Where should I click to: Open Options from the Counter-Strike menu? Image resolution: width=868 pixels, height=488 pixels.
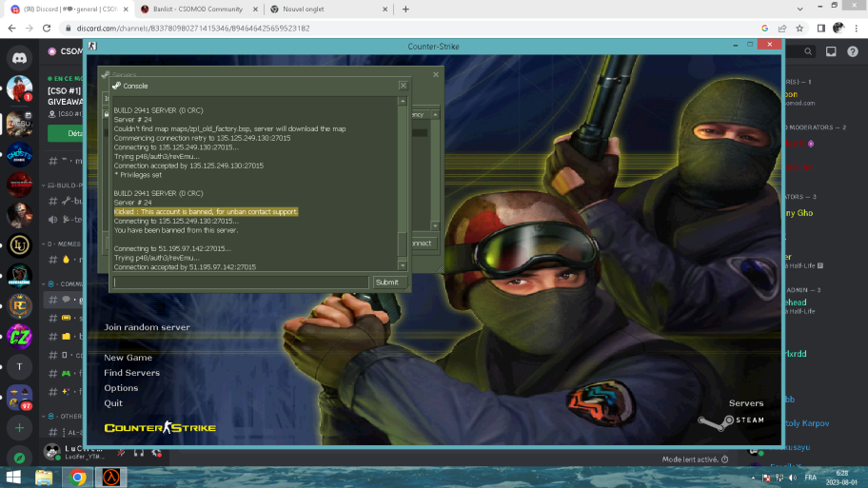pyautogui.click(x=121, y=388)
